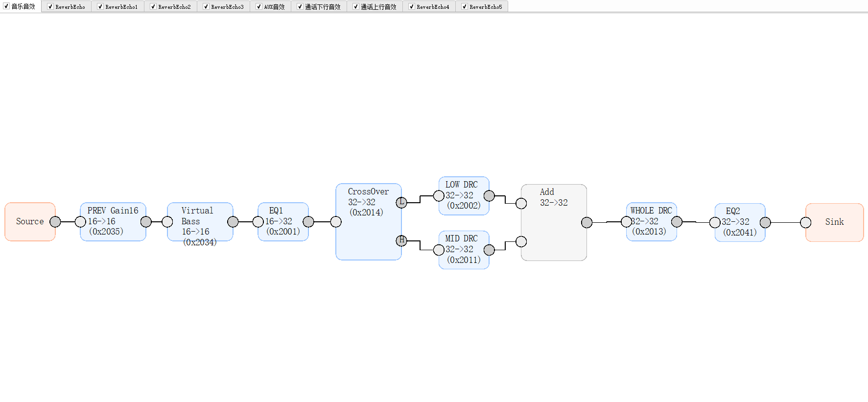Click the CrossOver input port
The image size is (868, 402).
click(x=336, y=222)
